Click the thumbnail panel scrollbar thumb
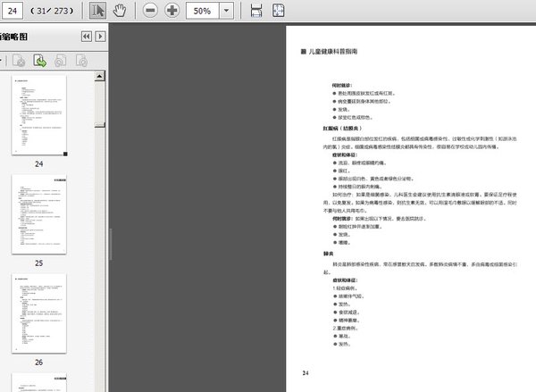Image resolution: width=536 pixels, height=392 pixels. [99, 125]
